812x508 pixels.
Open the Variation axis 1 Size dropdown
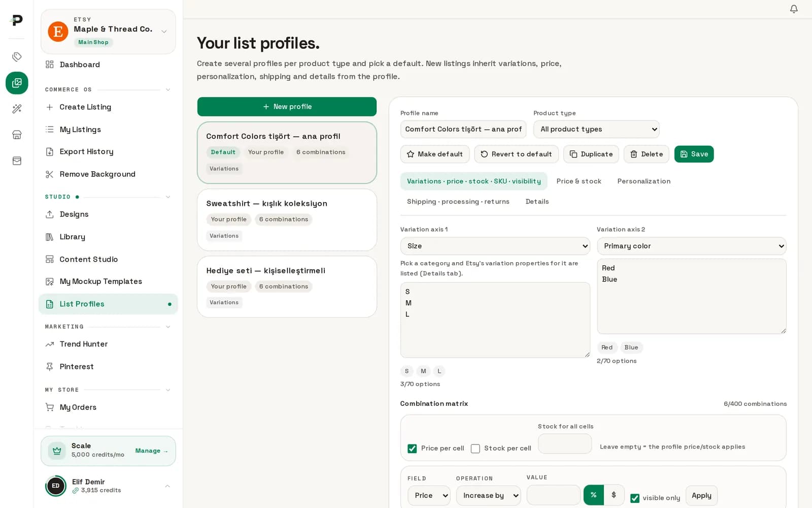tap(495, 246)
